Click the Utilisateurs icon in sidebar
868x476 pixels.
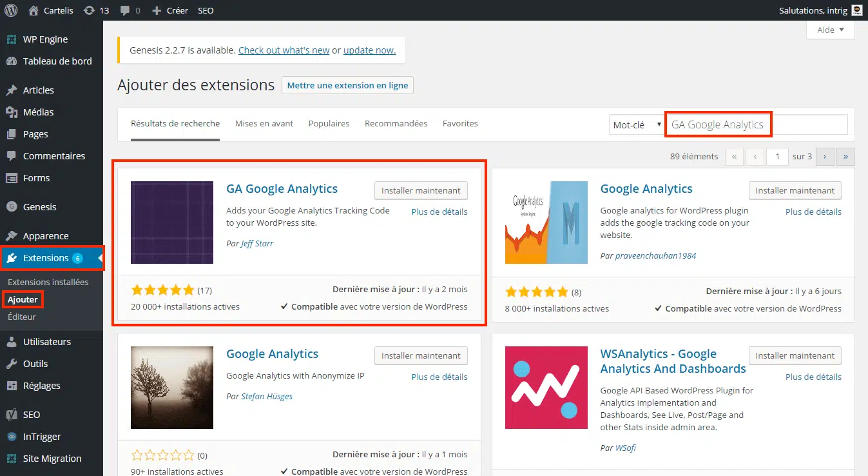click(12, 342)
